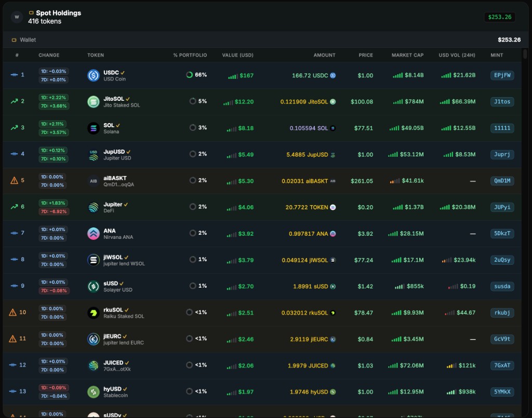
Task: Sort by the CHANGE column header
Action: (49, 55)
